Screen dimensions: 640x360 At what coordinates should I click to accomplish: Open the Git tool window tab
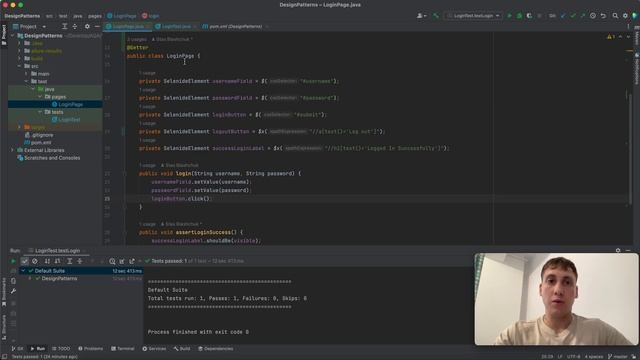pos(17,349)
